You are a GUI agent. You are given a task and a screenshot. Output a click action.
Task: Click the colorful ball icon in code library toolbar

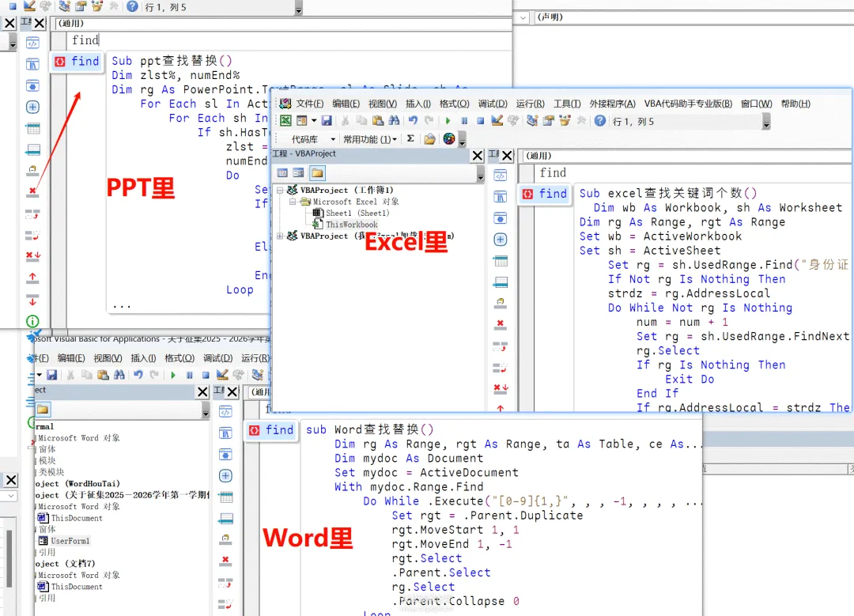click(449, 139)
